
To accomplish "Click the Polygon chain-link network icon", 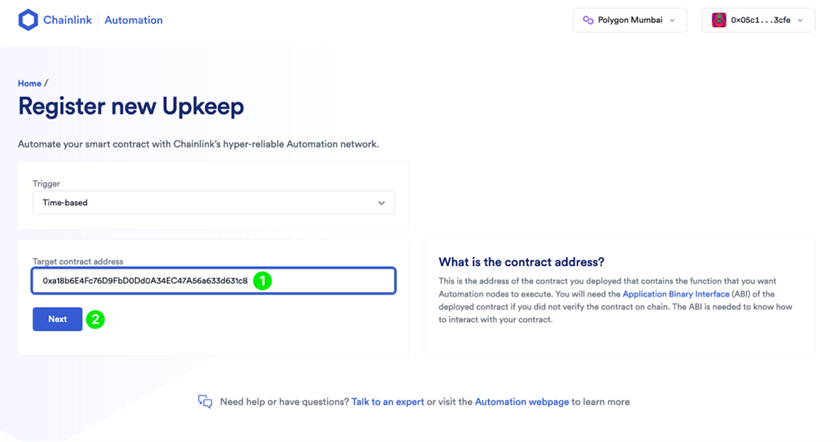I will point(588,20).
